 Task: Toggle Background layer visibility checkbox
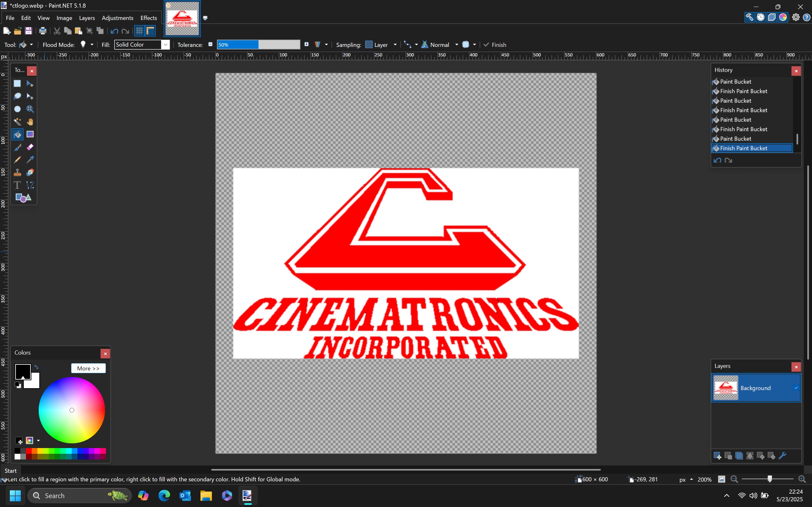click(796, 388)
